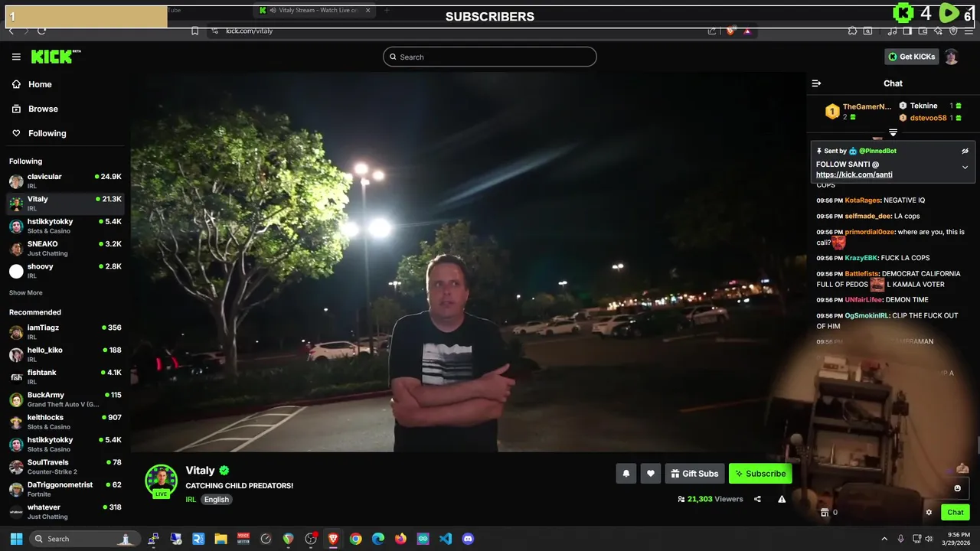Open kick.com/santi link in pinned message

[x=854, y=174]
